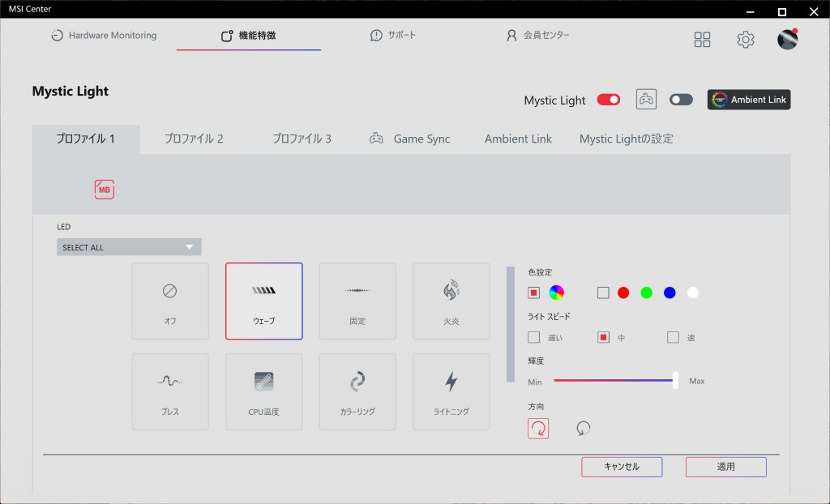The image size is (830, 504).
Task: Click the 適用 (Apply) button
Action: (725, 467)
